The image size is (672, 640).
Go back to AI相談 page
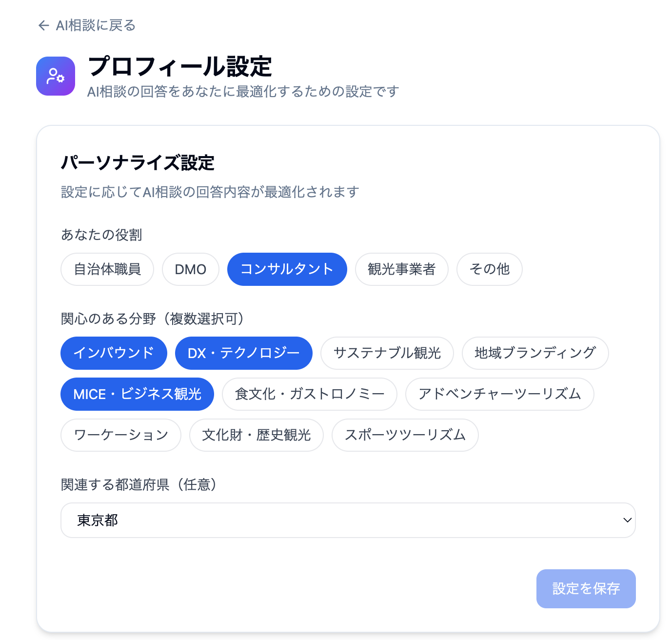pyautogui.click(x=95, y=25)
